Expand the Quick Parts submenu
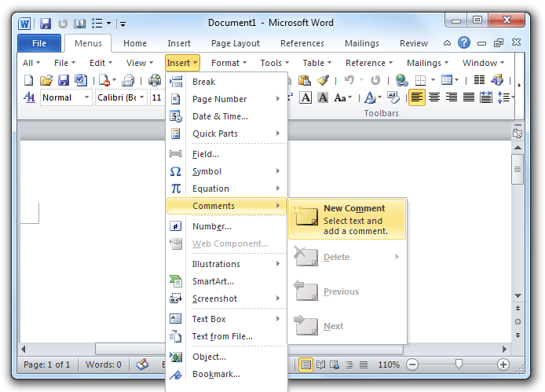 [227, 134]
